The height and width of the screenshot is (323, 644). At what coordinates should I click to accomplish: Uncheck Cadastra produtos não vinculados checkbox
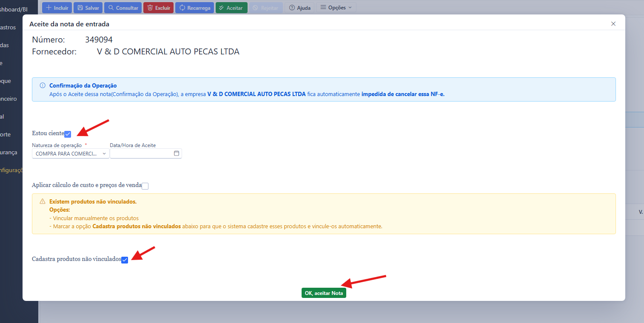click(x=125, y=260)
